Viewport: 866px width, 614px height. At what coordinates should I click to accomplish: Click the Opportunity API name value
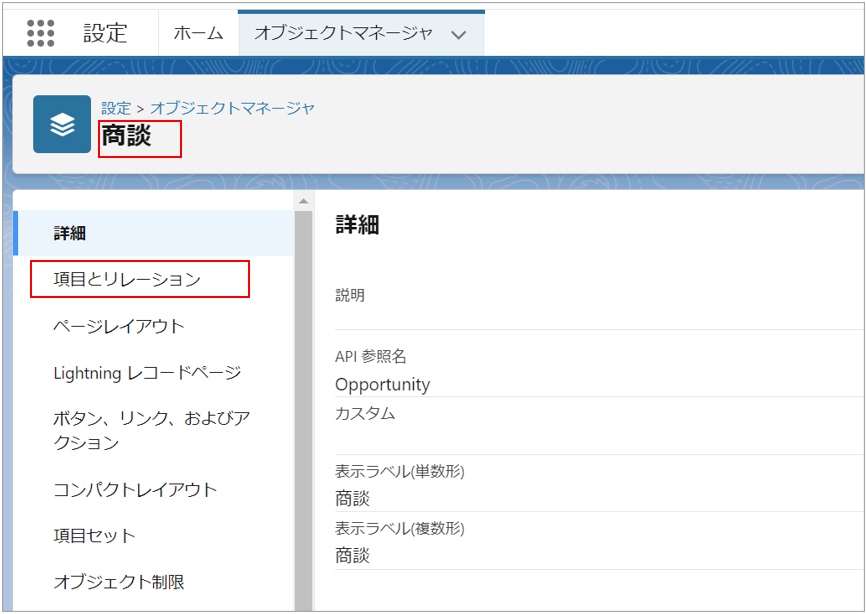click(382, 385)
